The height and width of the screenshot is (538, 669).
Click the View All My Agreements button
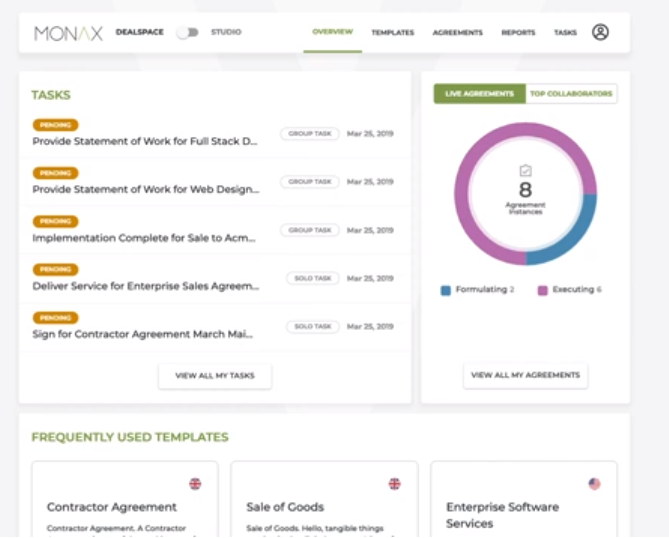coord(525,375)
